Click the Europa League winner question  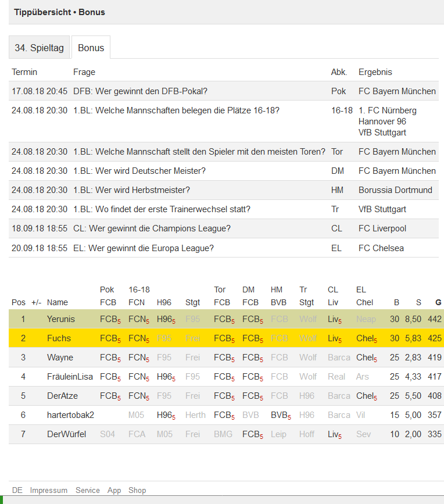[144, 248]
